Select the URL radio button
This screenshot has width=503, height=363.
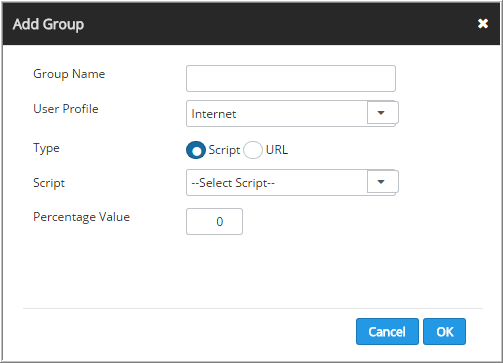(x=253, y=150)
